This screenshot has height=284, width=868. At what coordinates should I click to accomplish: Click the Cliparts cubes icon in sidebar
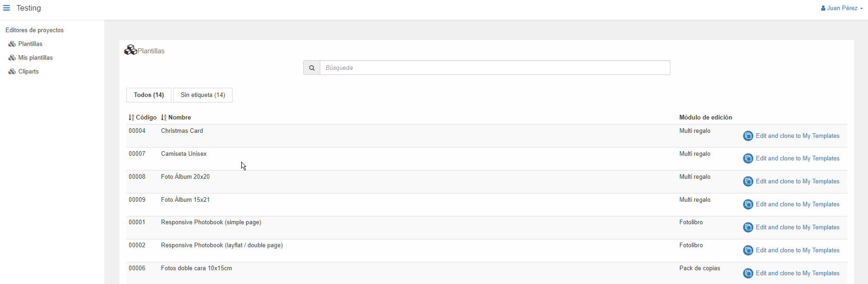12,72
